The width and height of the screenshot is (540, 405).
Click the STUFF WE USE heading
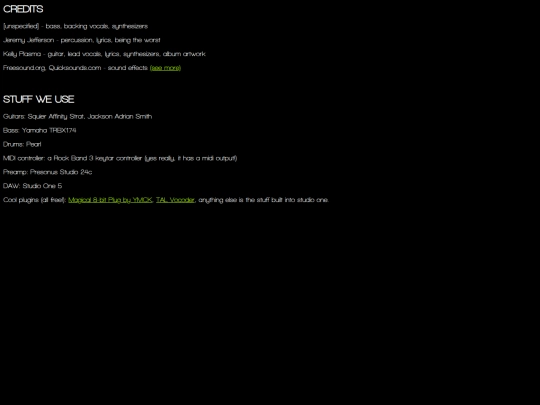pyautogui.click(x=39, y=99)
